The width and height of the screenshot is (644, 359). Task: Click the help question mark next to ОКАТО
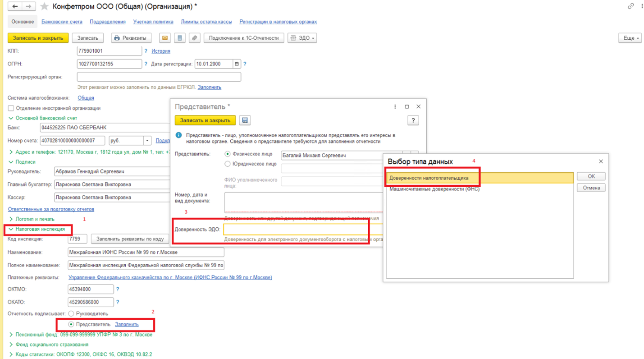coord(118,302)
